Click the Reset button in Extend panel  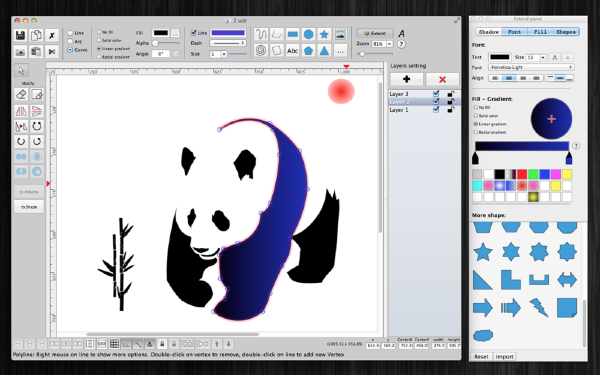click(481, 357)
